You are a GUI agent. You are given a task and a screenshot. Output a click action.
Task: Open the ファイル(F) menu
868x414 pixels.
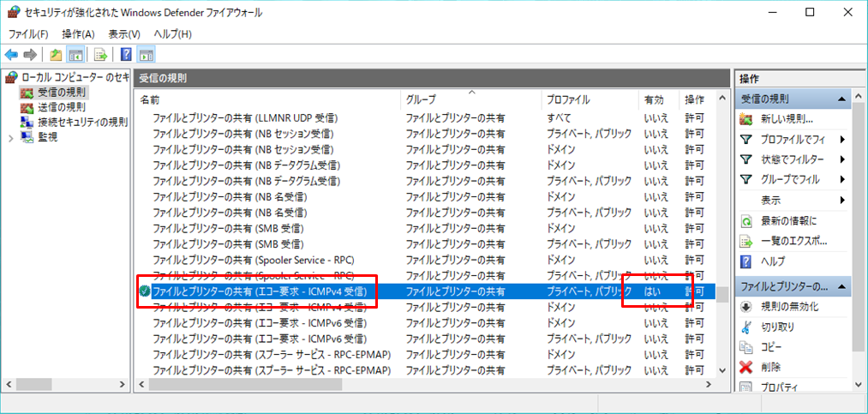click(28, 34)
